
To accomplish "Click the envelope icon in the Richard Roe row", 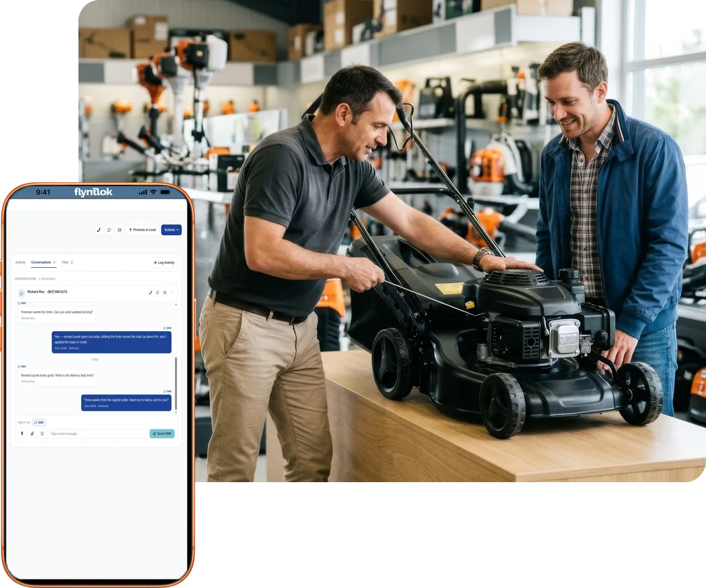I will (165, 293).
